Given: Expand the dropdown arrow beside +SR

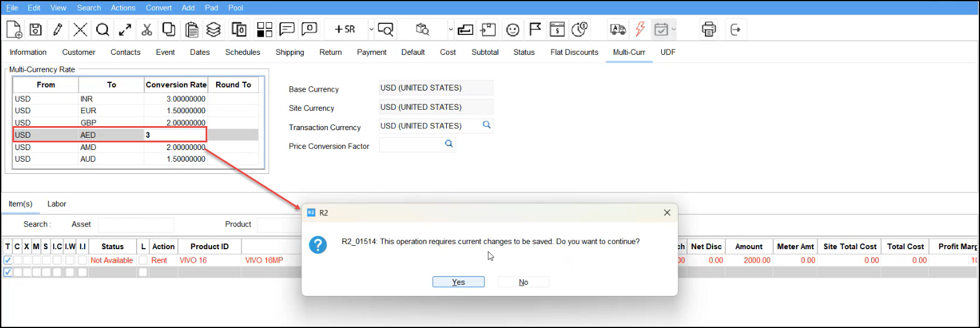Looking at the screenshot, I should [x=371, y=29].
